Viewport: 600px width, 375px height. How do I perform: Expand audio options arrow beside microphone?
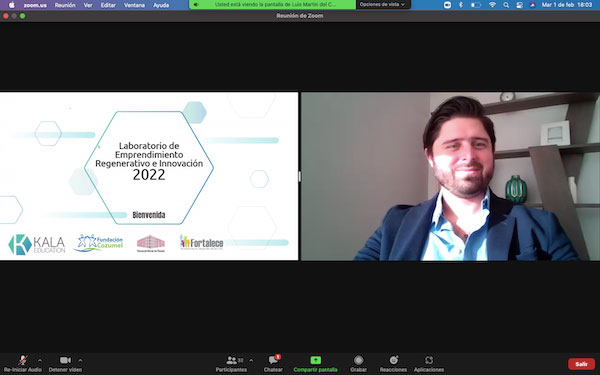tap(40, 360)
